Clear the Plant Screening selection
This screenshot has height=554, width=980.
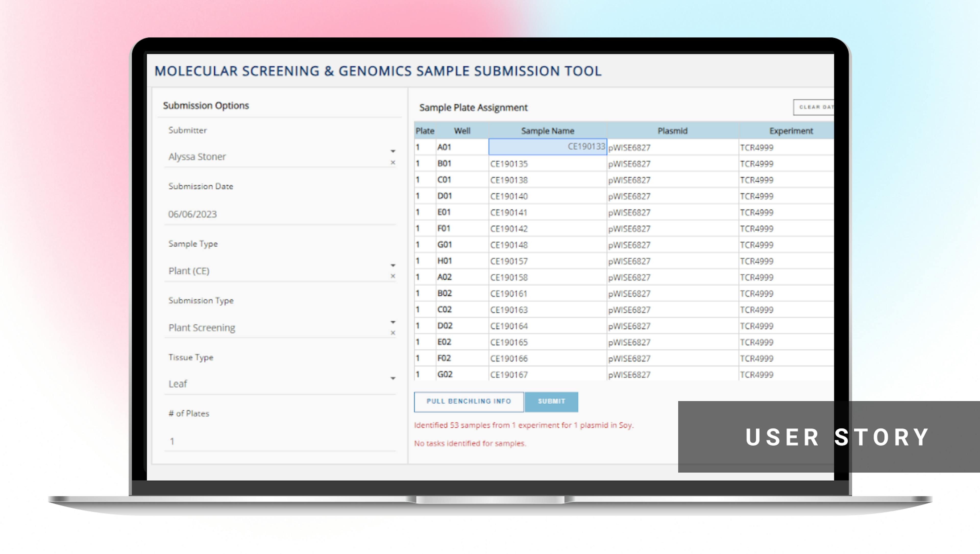(393, 333)
